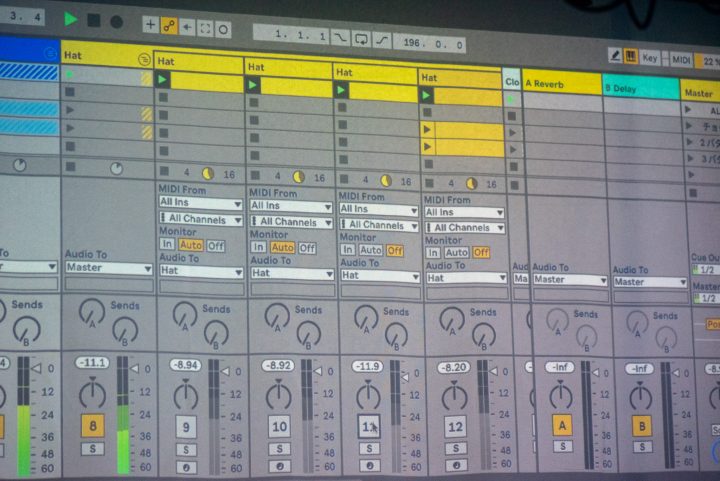This screenshot has width=720, height=481.
Task: Click the loop length field 196. 0. 0
Action: [429, 44]
